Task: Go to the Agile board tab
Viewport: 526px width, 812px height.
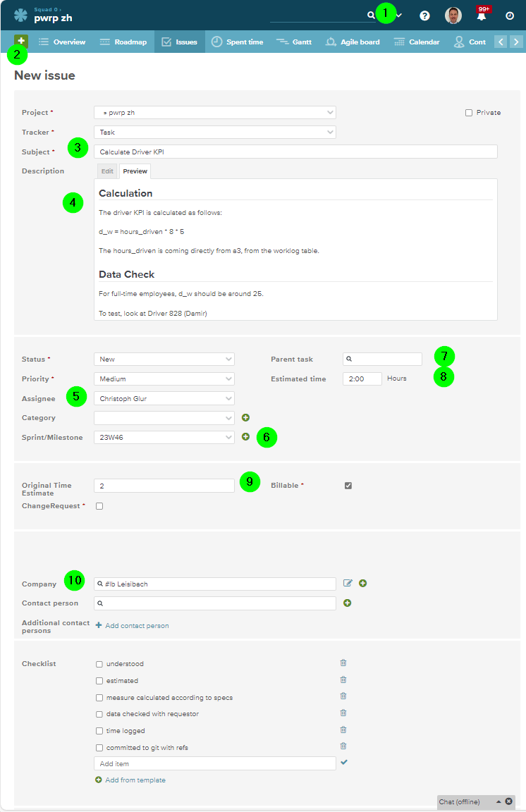Action: click(353, 42)
